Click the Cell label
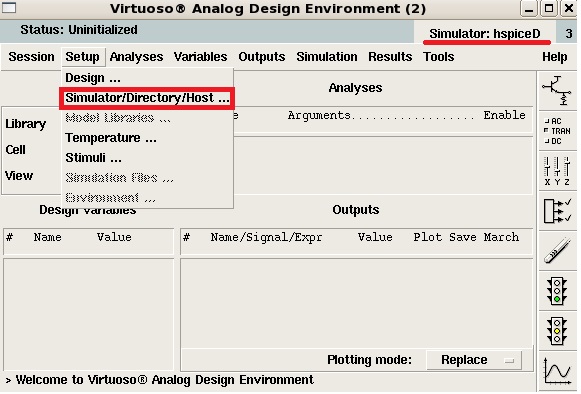 (16, 150)
